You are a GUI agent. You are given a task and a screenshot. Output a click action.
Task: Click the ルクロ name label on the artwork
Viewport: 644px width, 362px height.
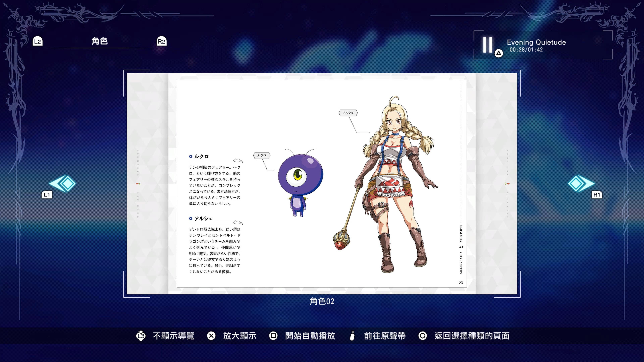pyautogui.click(x=261, y=155)
